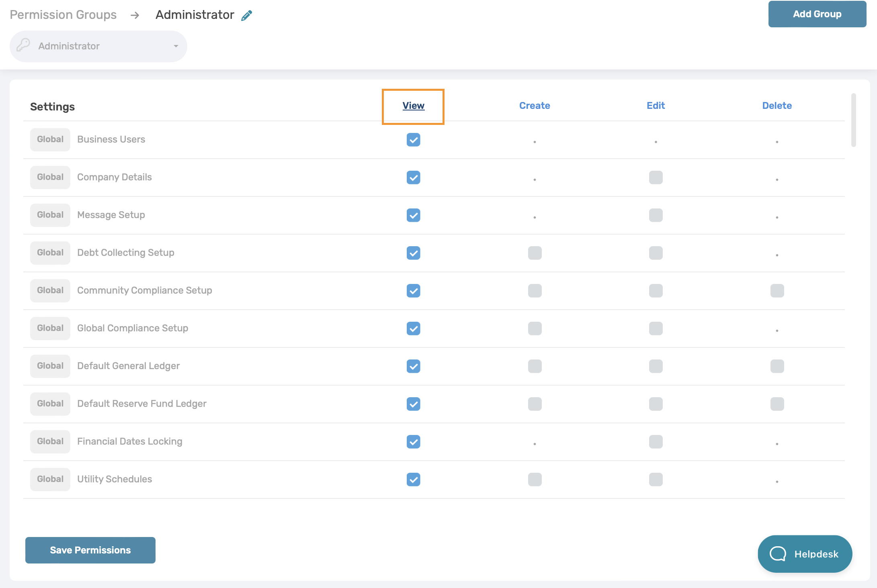Image resolution: width=877 pixels, height=588 pixels.
Task: Click the Delete column header
Action: coord(777,106)
